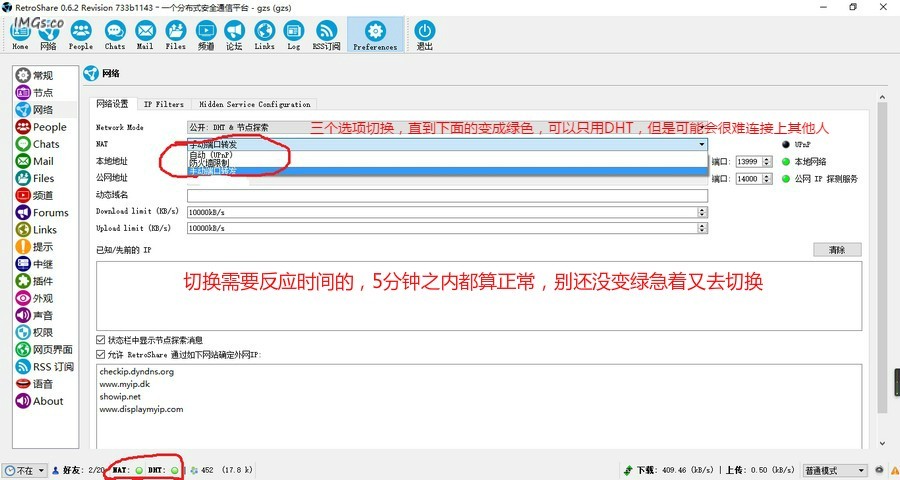Adjust the Upload limit spinner arrows
900x480 pixels.
click(x=702, y=228)
